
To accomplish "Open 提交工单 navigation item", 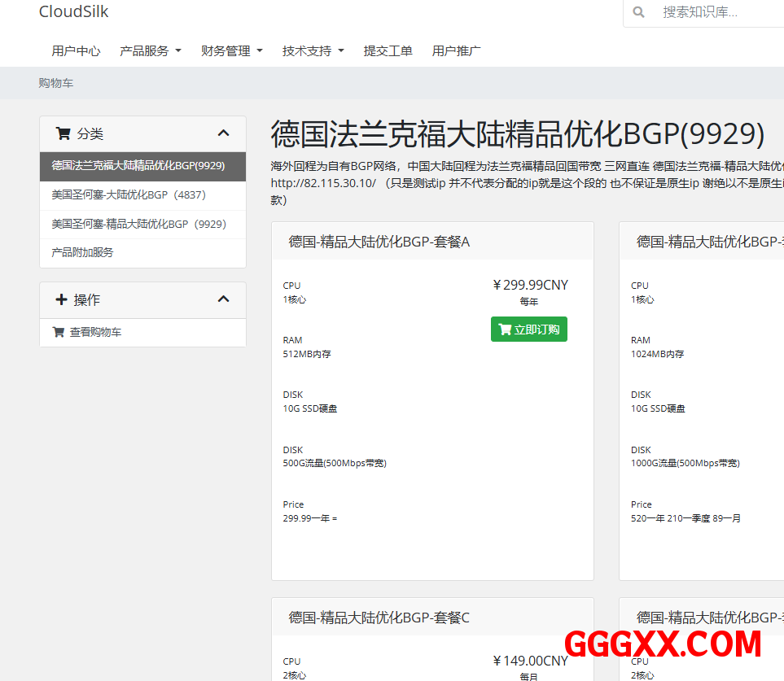I will click(x=388, y=50).
